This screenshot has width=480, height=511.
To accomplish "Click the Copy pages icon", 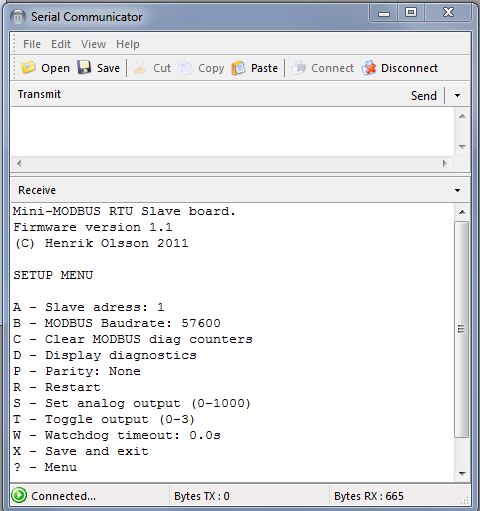I will click(185, 68).
